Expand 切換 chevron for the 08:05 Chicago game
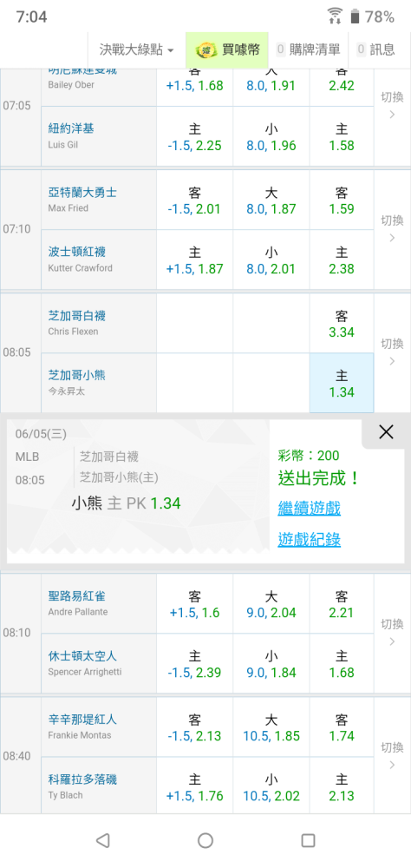Viewport: 411px width, 868px height. click(x=392, y=352)
